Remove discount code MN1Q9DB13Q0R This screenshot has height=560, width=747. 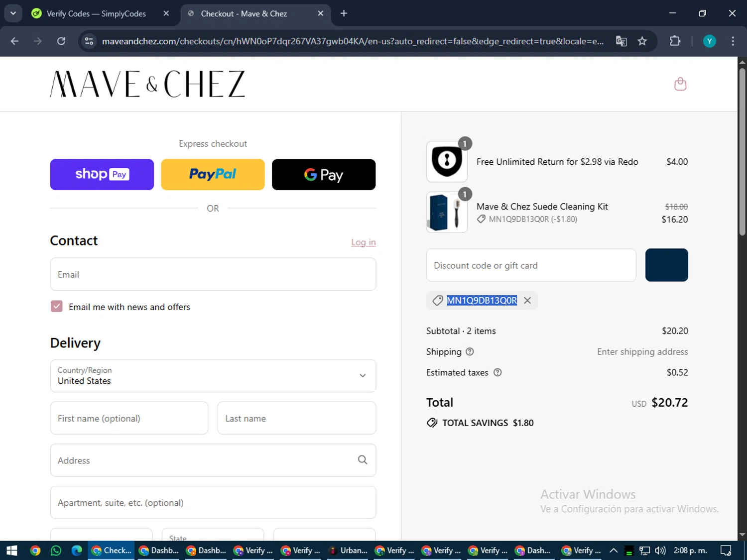coord(527,301)
